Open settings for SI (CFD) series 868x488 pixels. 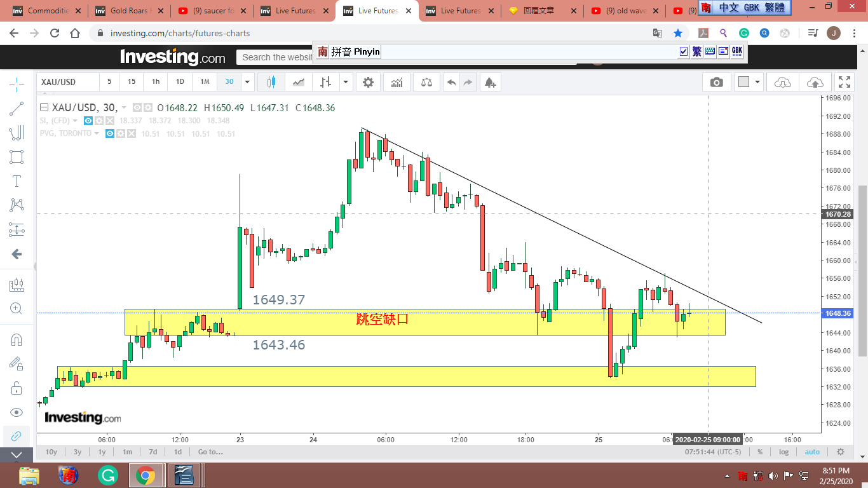[99, 121]
